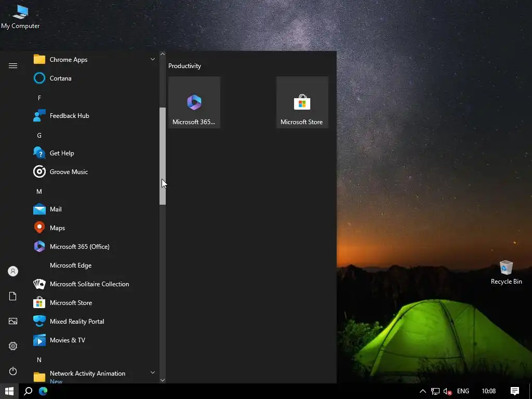Screen dimensions: 532x399
Task: Open the Network Activity Animation folder icon
Action: point(39,377)
